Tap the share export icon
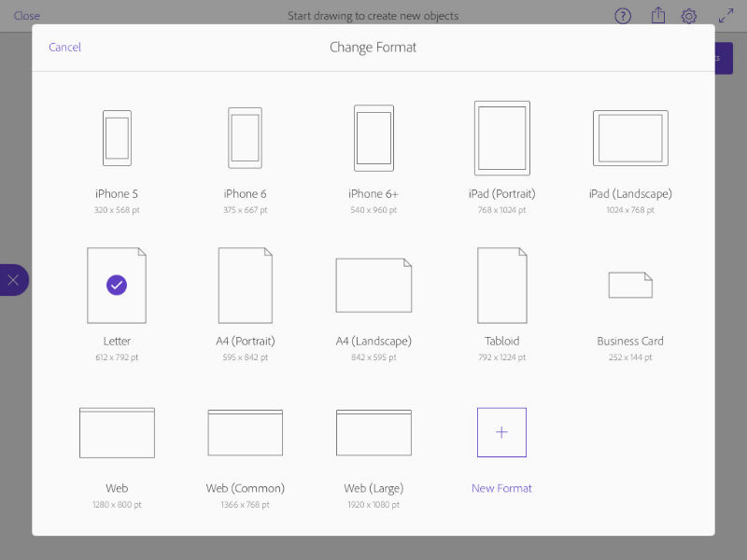The image size is (747, 560). click(657, 16)
